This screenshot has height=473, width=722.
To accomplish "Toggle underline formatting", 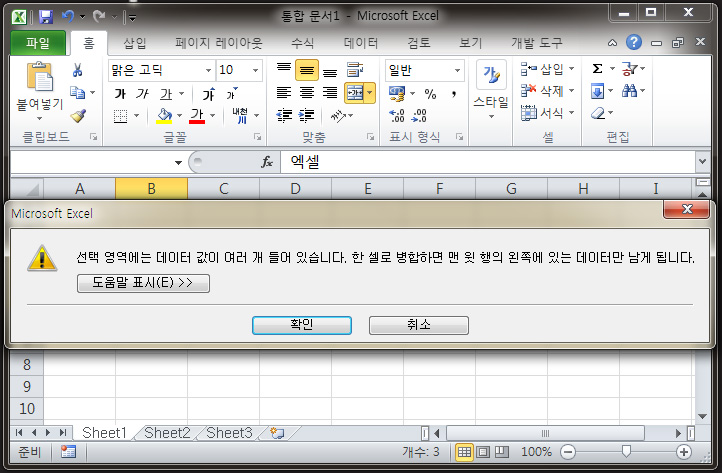I will 166,93.
